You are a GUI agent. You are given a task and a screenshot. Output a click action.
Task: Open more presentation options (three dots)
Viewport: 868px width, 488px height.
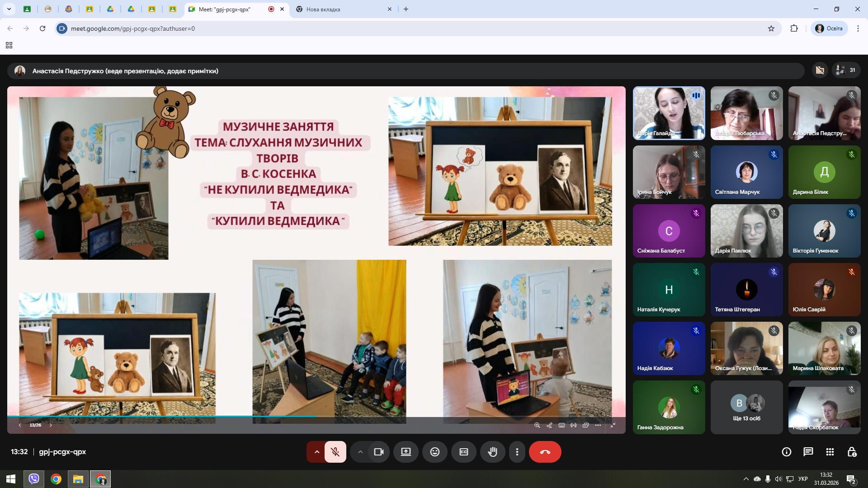point(598,425)
